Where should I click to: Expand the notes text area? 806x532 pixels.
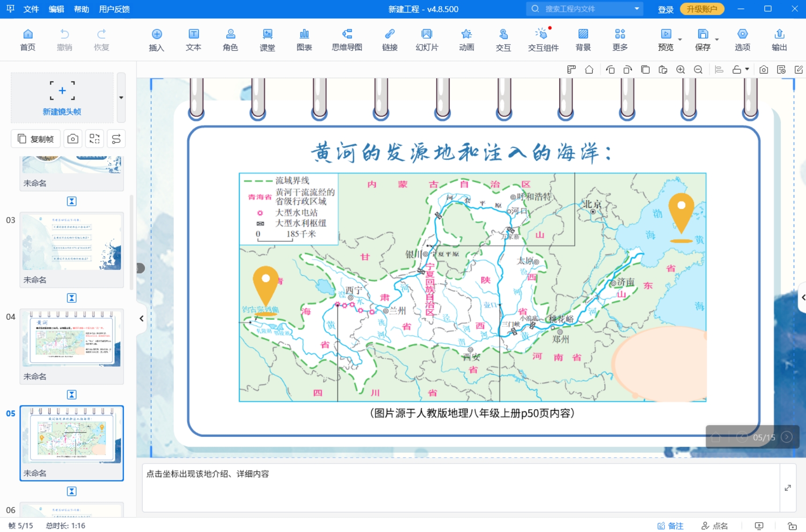coord(788,487)
